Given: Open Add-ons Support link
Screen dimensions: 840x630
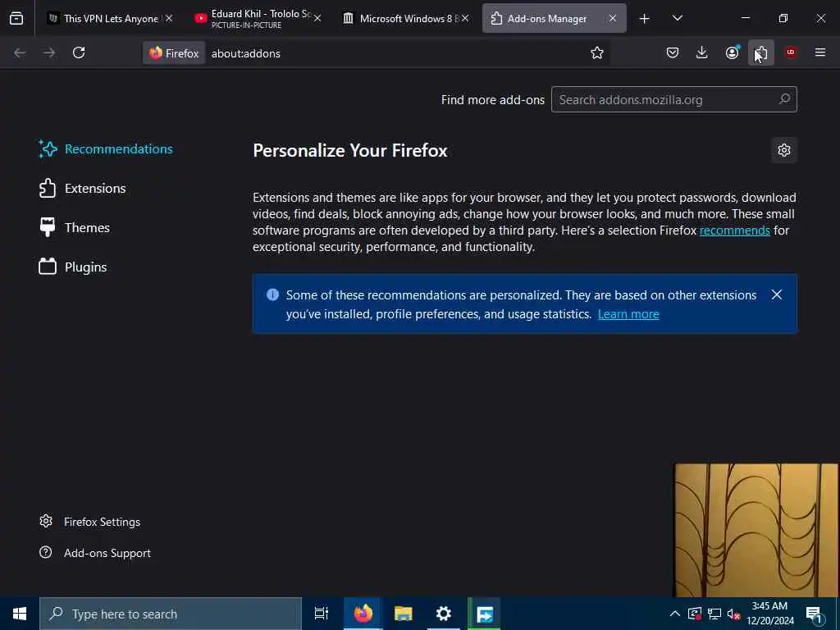Looking at the screenshot, I should [95, 553].
